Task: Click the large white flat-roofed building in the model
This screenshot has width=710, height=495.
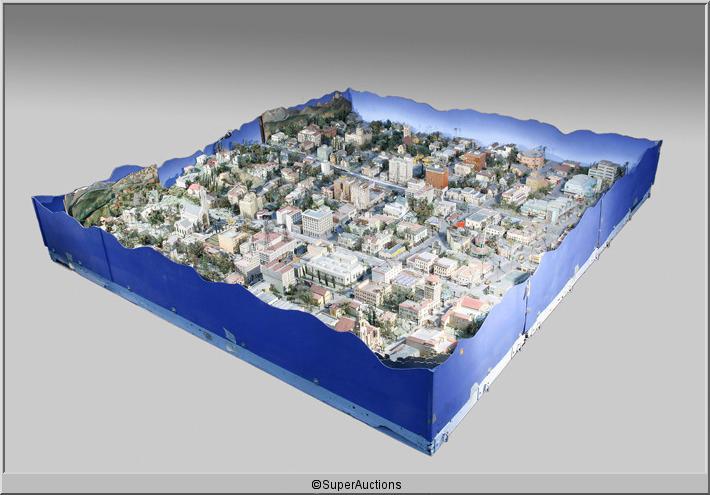Action: click(333, 267)
